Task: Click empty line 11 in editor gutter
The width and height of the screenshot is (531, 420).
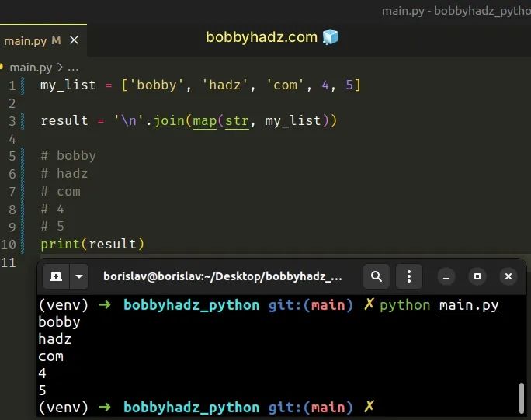Action: [x=9, y=262]
